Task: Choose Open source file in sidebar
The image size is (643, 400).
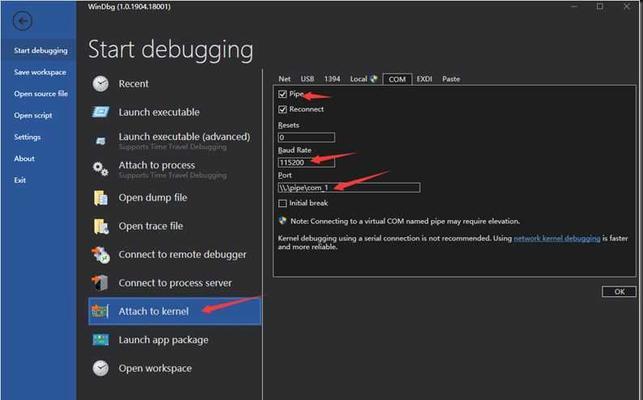Action: pos(41,94)
